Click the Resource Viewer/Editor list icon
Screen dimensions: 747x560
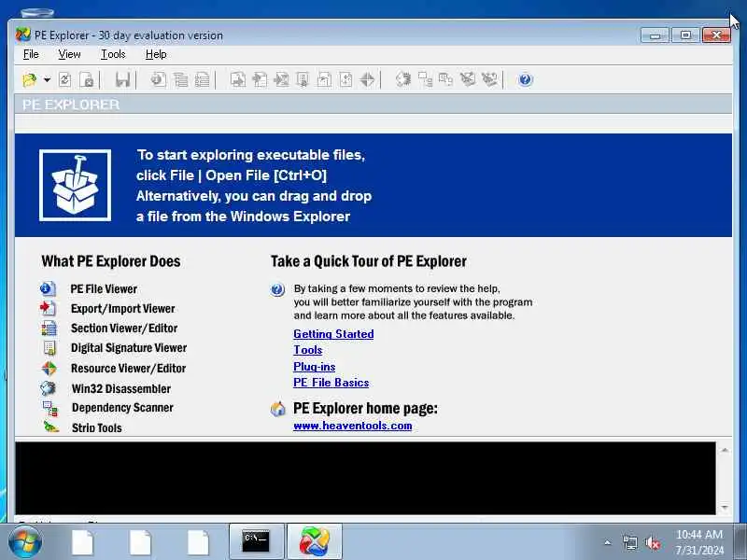point(49,368)
